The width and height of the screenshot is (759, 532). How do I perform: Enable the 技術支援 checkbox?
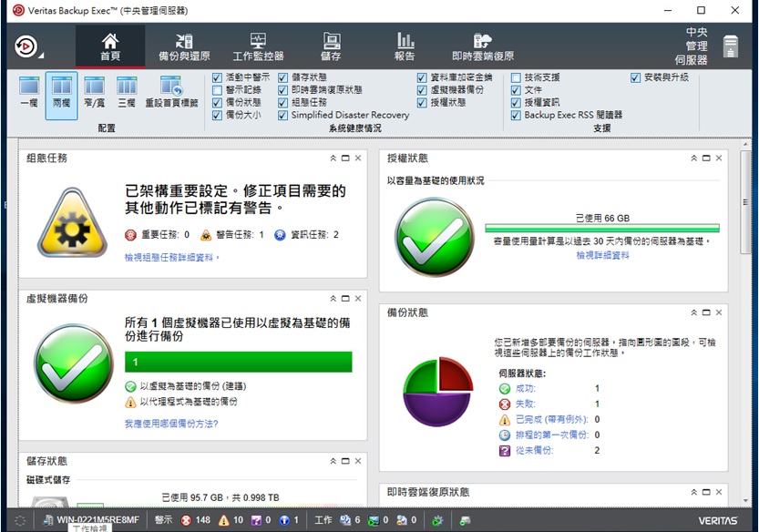tap(516, 77)
